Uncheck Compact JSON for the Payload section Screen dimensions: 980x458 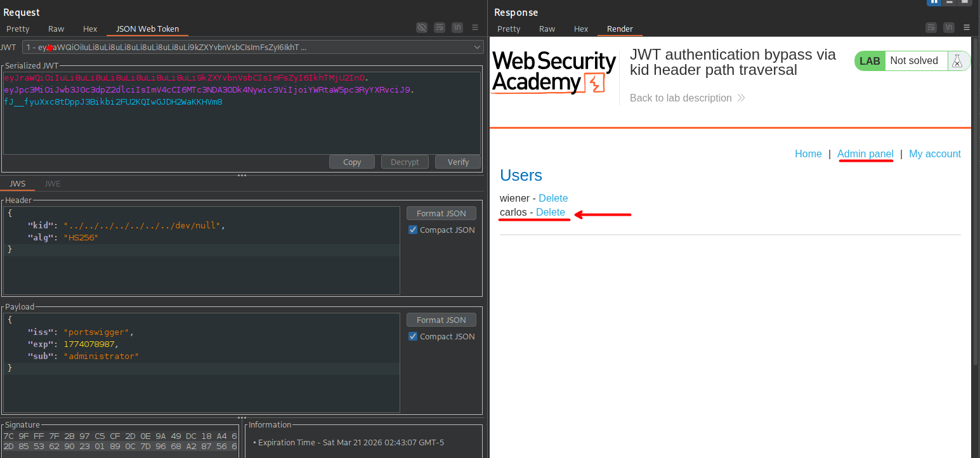pos(413,337)
